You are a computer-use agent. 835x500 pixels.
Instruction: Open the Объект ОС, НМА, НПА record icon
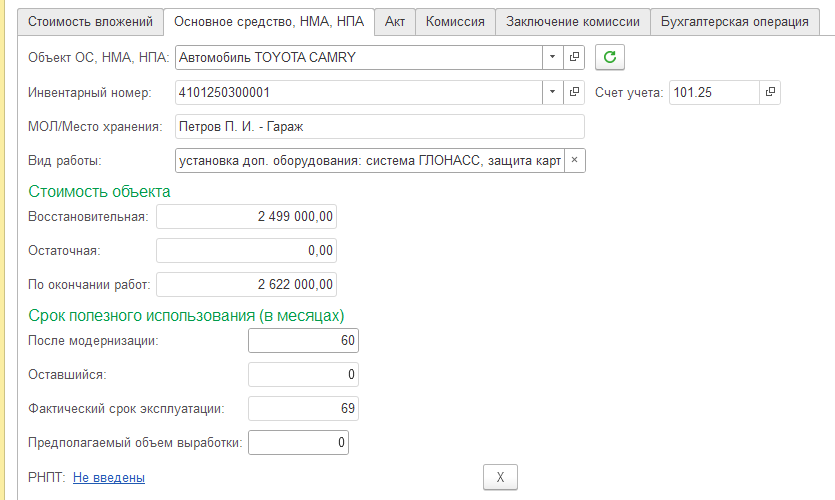pos(574,58)
